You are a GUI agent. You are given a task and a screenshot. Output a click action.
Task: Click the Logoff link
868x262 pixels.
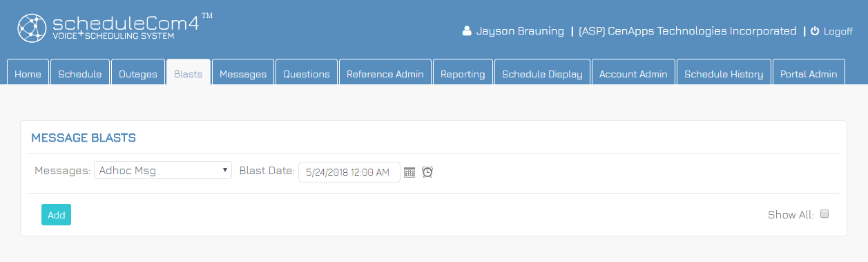coord(838,32)
